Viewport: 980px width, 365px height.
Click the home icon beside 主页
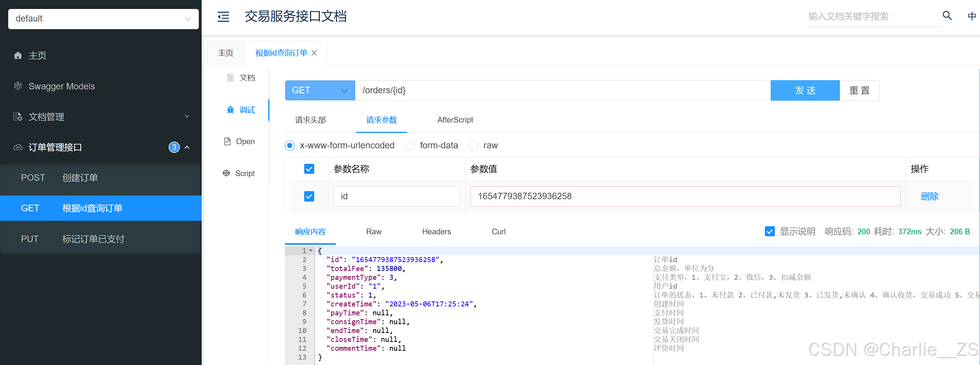[x=18, y=56]
